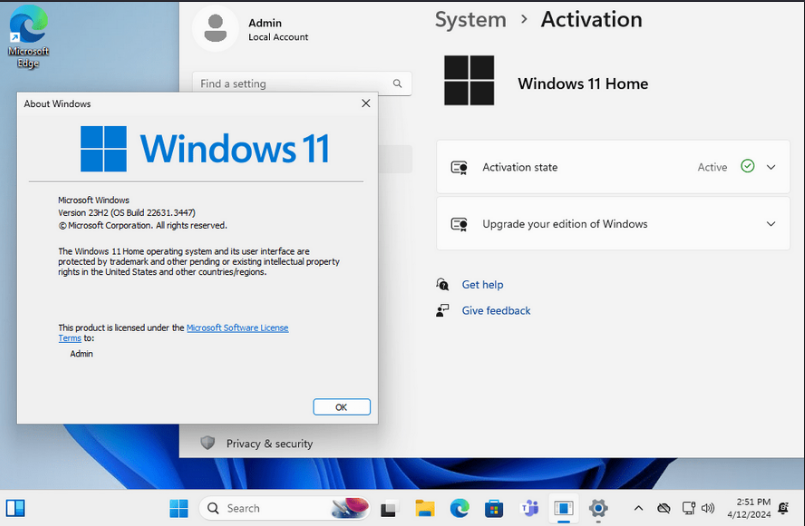Click the search magnifier in Find a setting

click(x=397, y=83)
